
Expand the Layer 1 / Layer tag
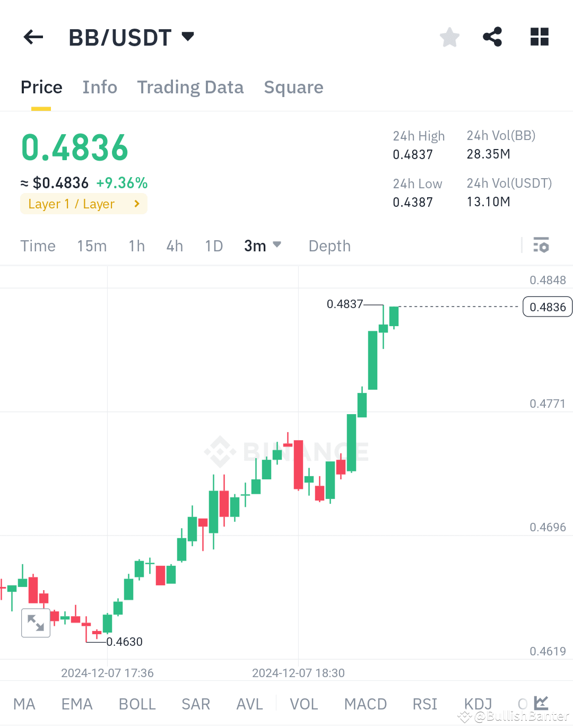click(x=83, y=204)
